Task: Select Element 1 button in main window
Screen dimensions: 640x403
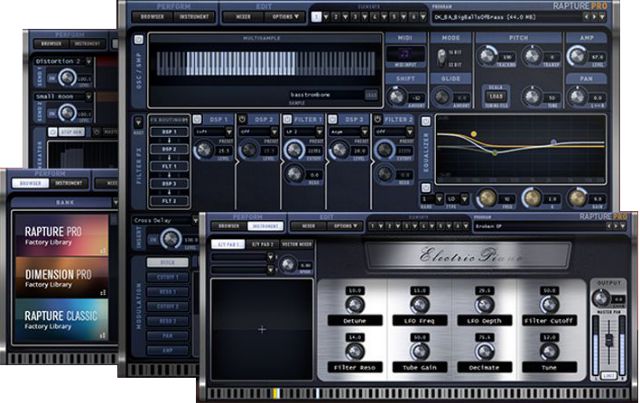Action: [316, 17]
